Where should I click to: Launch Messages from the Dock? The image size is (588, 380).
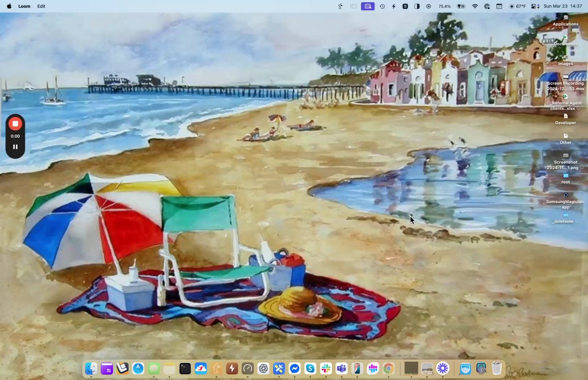pyautogui.click(x=154, y=369)
